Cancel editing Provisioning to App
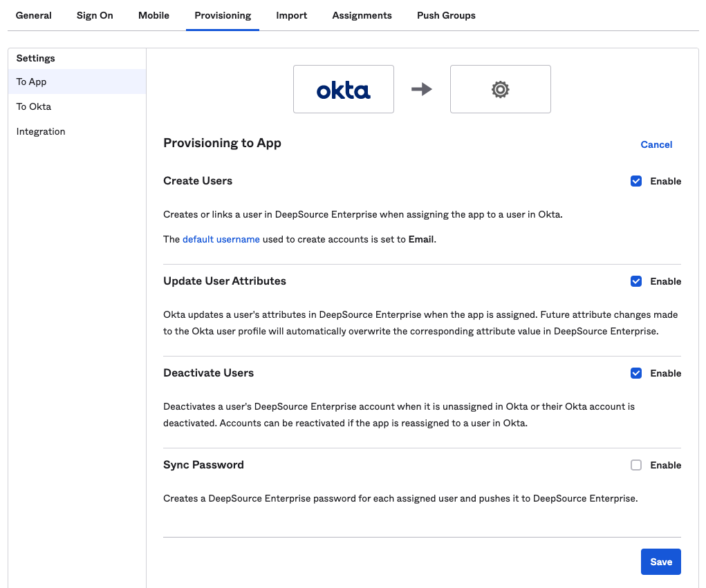The width and height of the screenshot is (706, 588). (656, 144)
